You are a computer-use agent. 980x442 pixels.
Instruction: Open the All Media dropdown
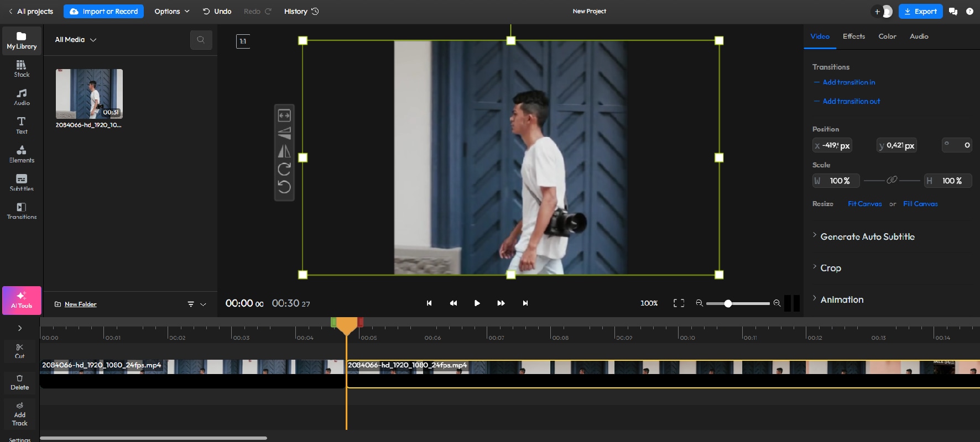click(76, 40)
